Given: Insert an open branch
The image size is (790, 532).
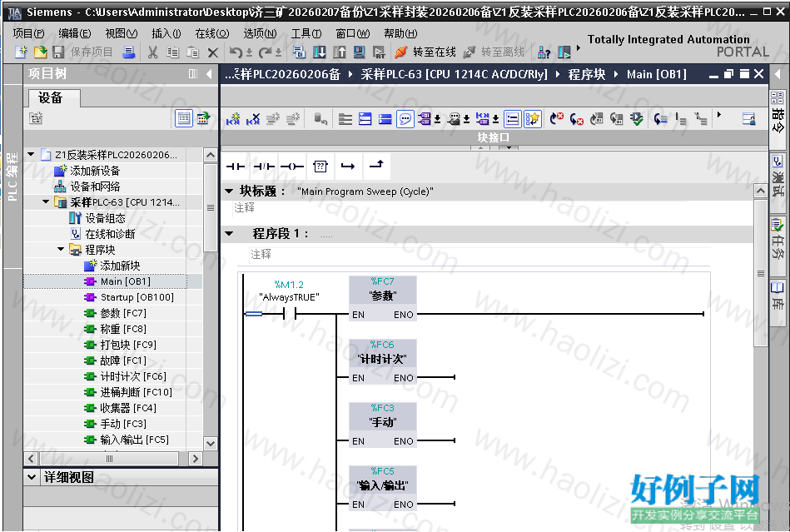Looking at the screenshot, I should click(x=348, y=167).
